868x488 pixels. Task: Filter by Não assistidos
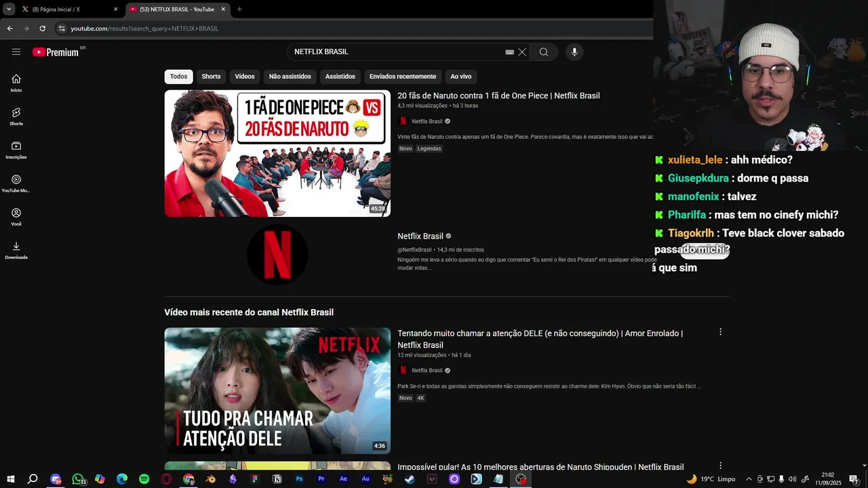point(290,77)
